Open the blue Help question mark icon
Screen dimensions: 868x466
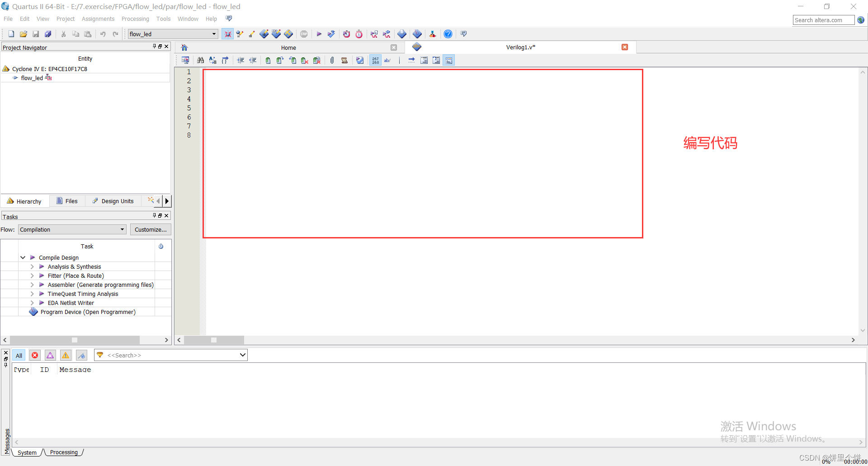pyautogui.click(x=448, y=34)
